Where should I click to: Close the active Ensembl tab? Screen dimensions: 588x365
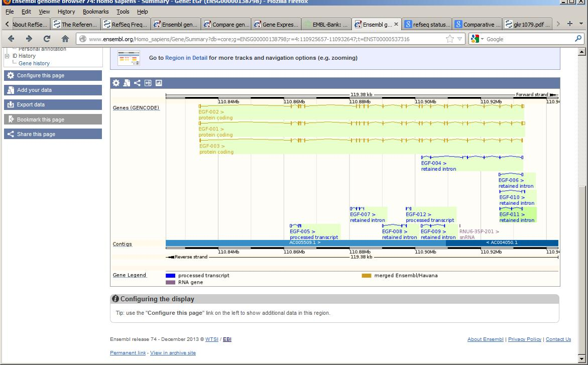tap(396, 24)
